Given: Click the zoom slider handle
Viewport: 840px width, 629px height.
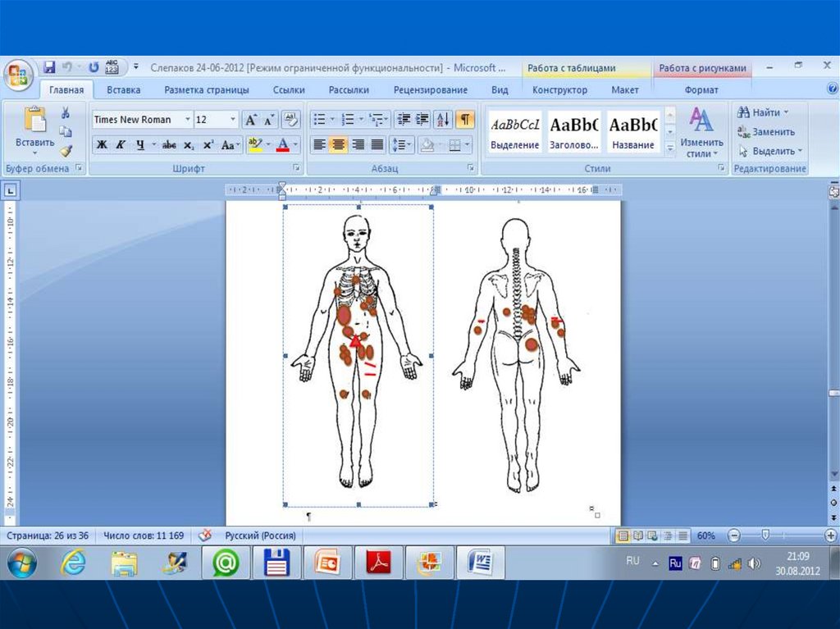Looking at the screenshot, I should [765, 535].
